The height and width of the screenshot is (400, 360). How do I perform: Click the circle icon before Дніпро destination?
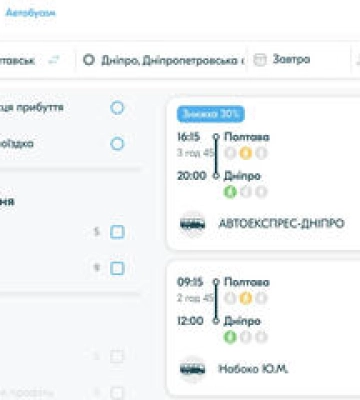point(89,60)
